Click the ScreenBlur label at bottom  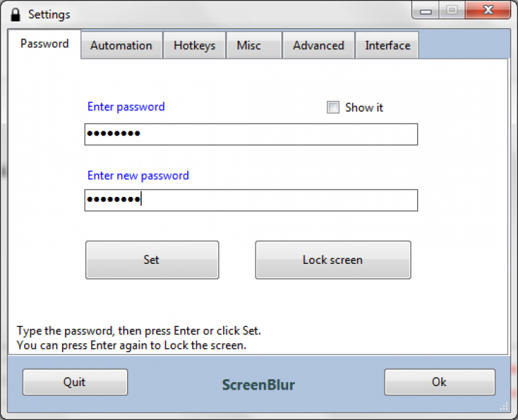click(x=258, y=385)
